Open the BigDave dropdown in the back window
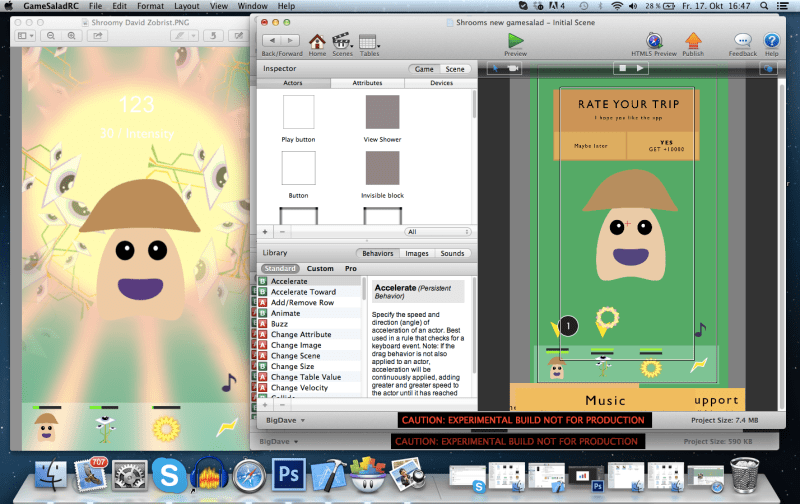The image size is (800, 504). pos(281,441)
